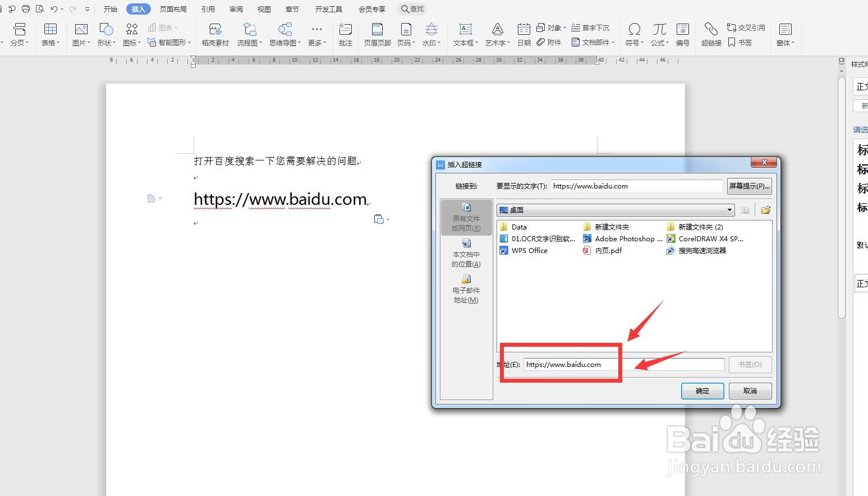This screenshot has height=496, width=868.
Task: Select 电子邮件地址 link type
Action: (466, 290)
